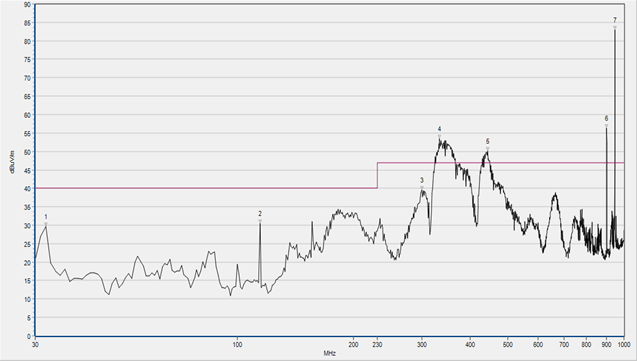This screenshot has height=361, width=637.
Task: Click the MHz axis title
Action: [x=329, y=354]
